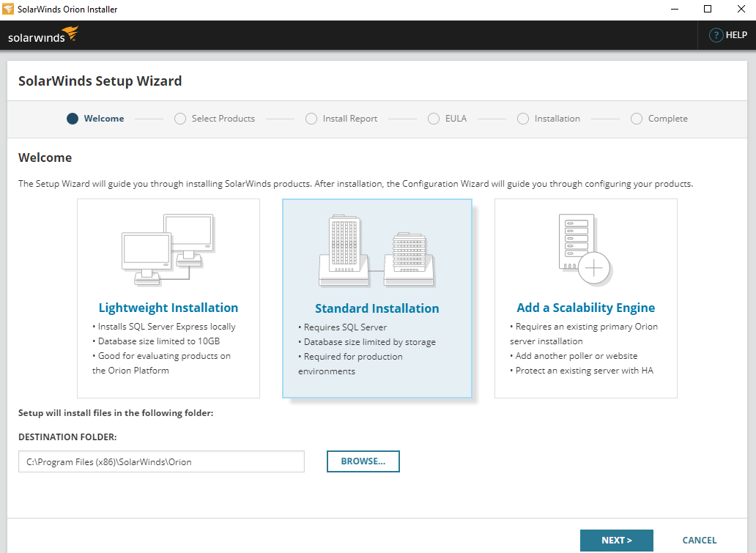
Task: Choose the Add a Scalability Engine heading
Action: point(586,308)
